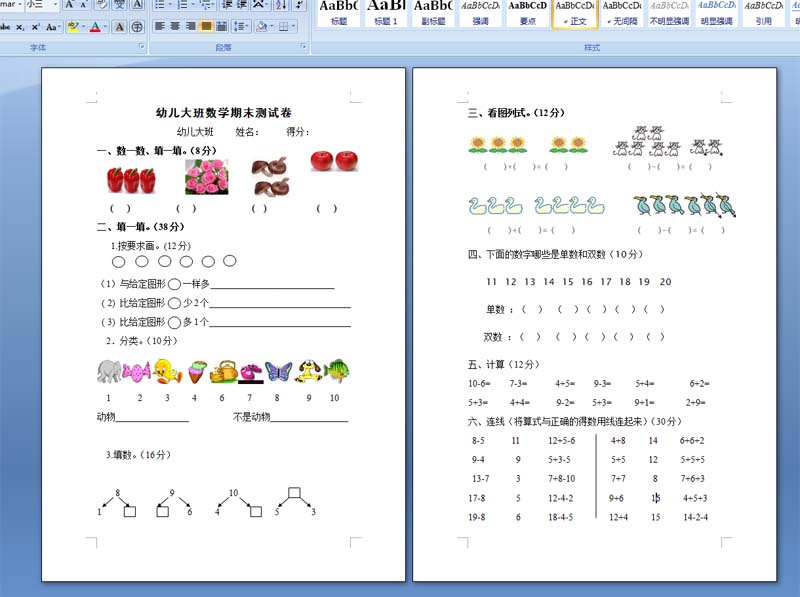Open the Shading dropdown arrow
The image size is (800, 597).
click(271, 26)
